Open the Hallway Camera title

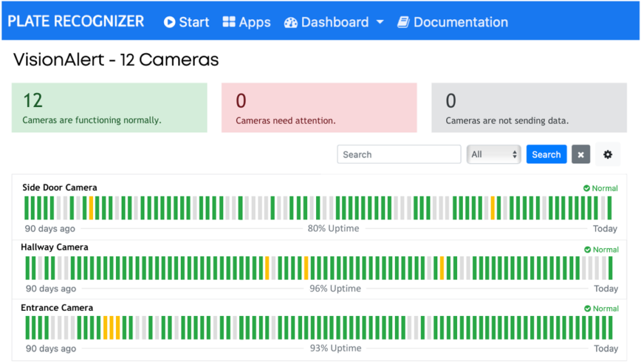[54, 247]
